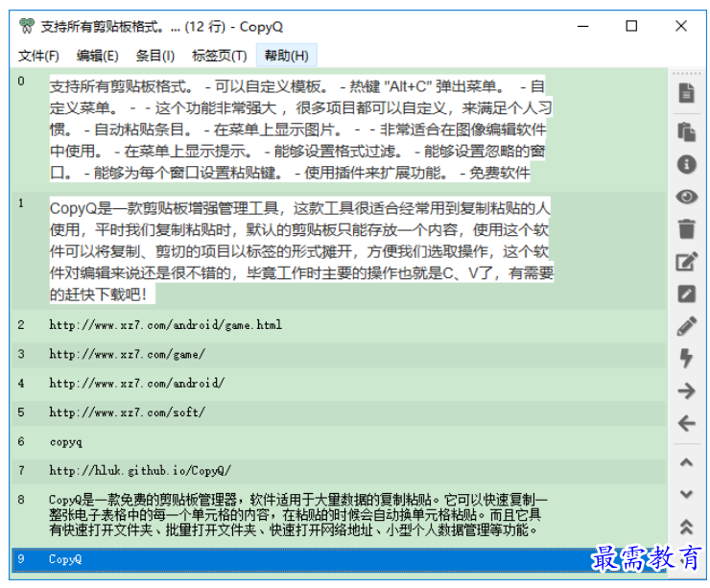The height and width of the screenshot is (588, 710).
Task: Click the edit item square-pencil icon
Action: pyautogui.click(x=686, y=261)
